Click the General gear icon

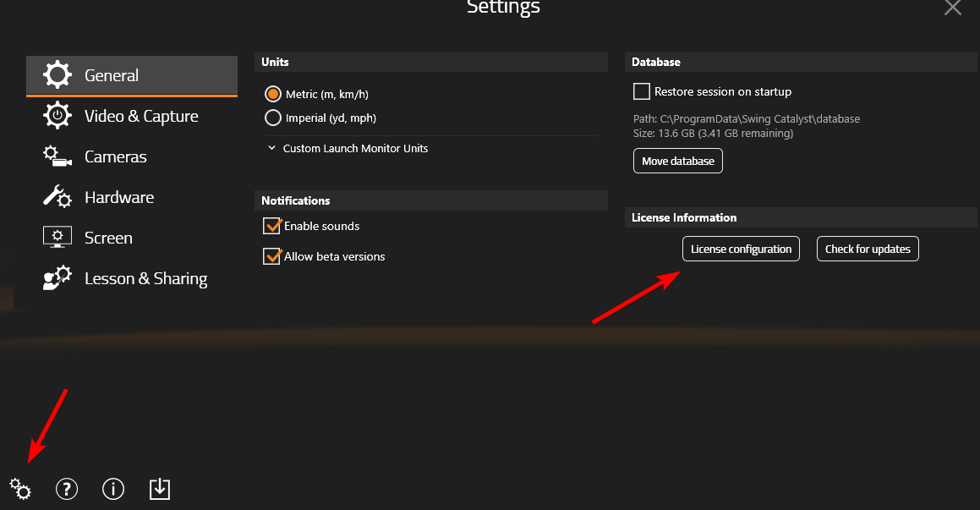pos(57,75)
